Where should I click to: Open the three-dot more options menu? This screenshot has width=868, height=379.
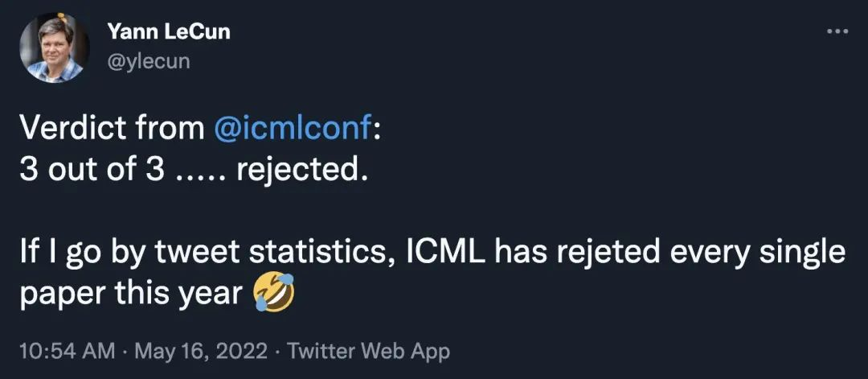pyautogui.click(x=837, y=31)
